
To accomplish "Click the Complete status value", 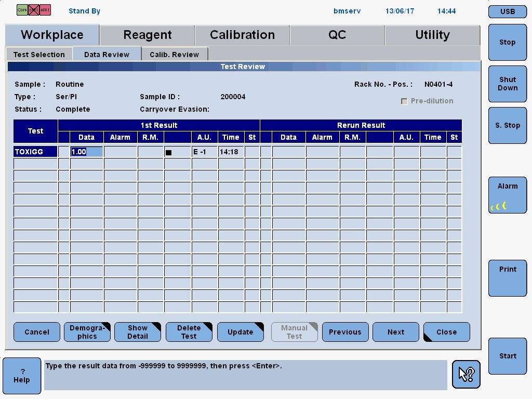I will point(73,109).
